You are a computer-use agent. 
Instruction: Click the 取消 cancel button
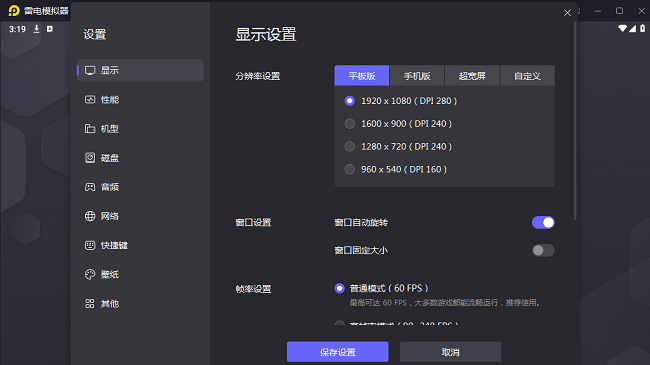[x=451, y=352]
